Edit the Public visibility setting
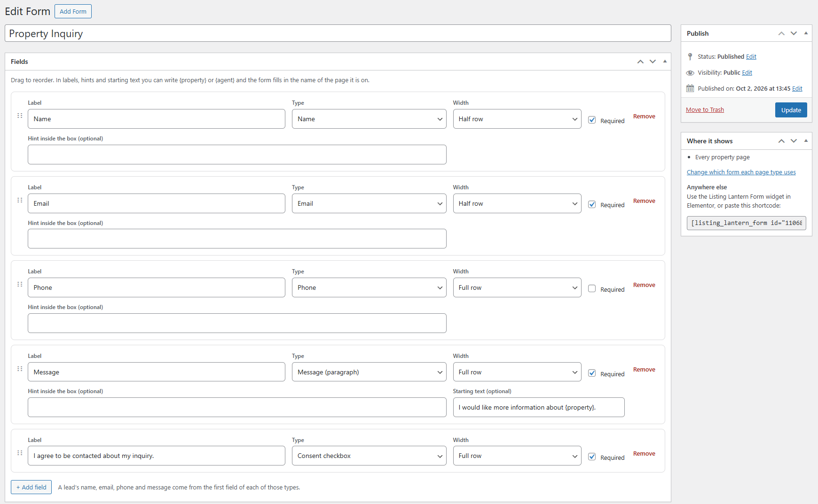Screen dimensions: 818x504 pyautogui.click(x=747, y=73)
